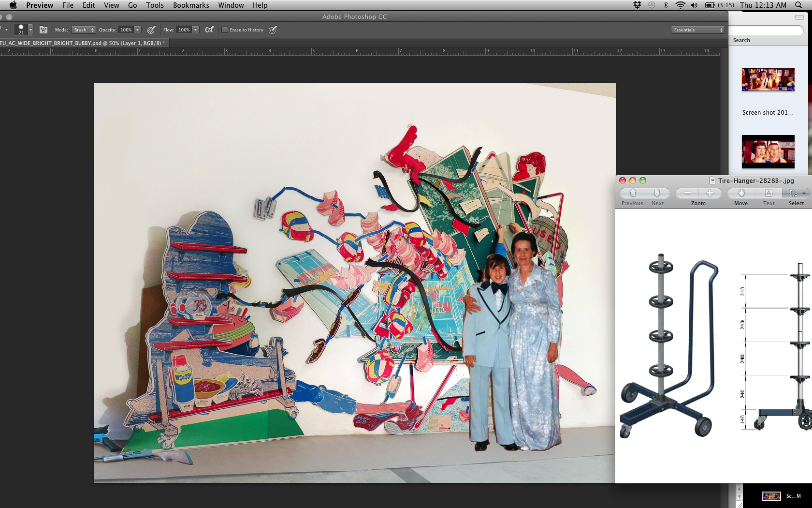This screenshot has height=508, width=812.
Task: Open the Essentials workspace switcher
Action: point(698,30)
